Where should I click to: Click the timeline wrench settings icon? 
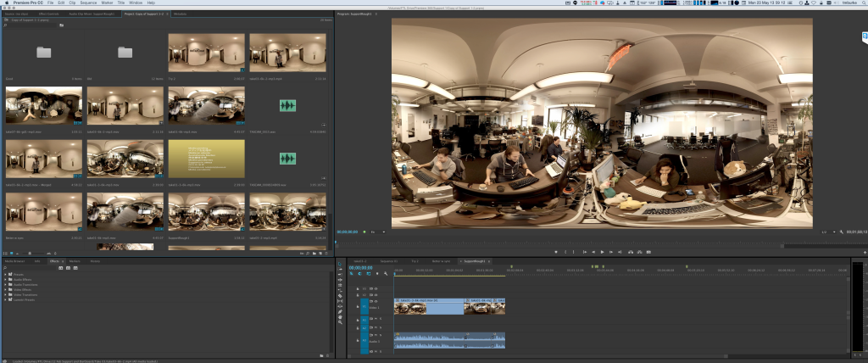(386, 274)
